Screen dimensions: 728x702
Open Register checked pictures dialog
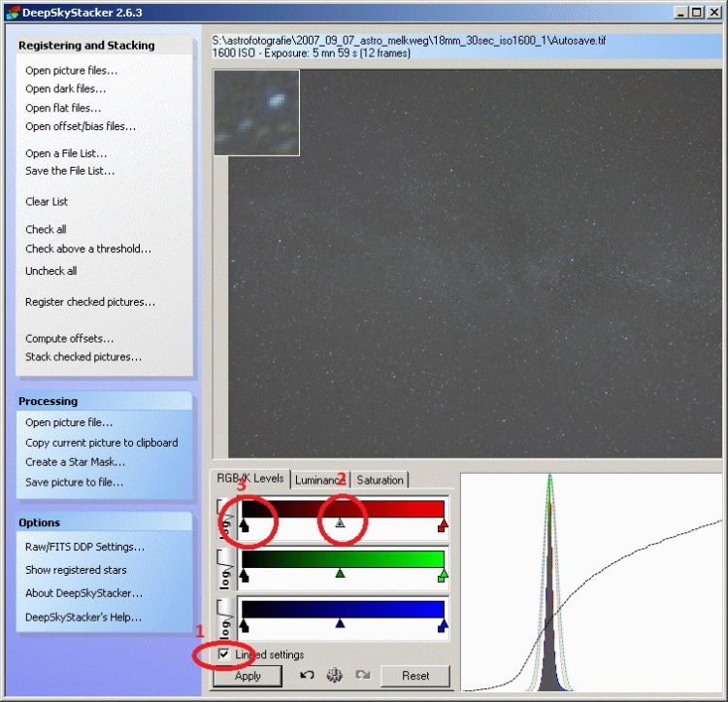point(90,302)
